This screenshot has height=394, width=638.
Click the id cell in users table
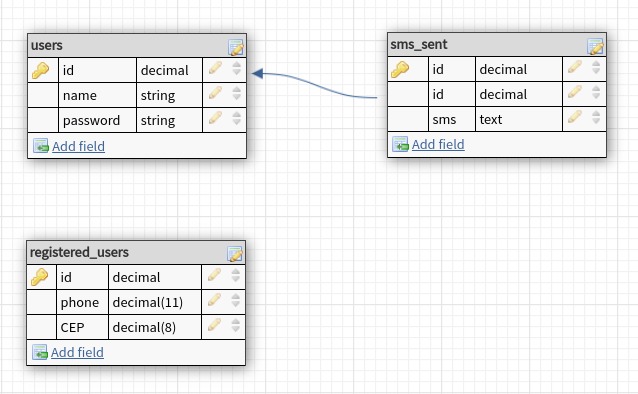[x=98, y=70]
